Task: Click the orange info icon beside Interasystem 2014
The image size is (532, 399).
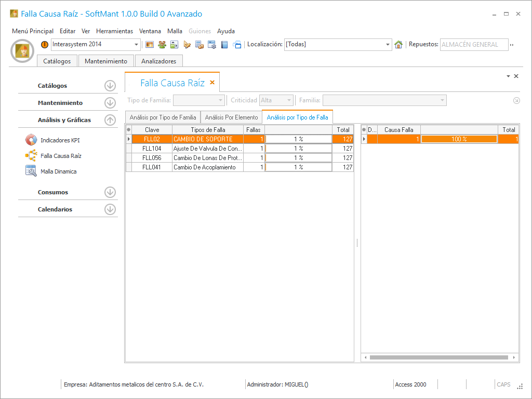Action: (x=45, y=45)
